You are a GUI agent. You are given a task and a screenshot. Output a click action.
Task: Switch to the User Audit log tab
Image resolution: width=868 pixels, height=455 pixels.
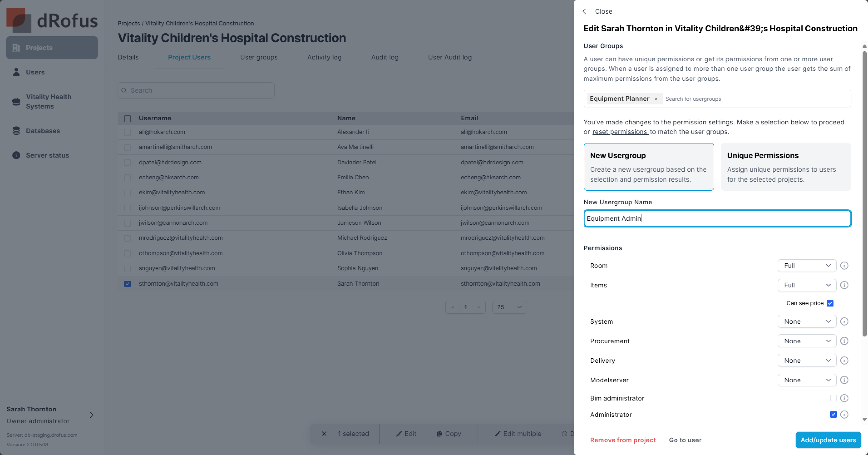coord(449,57)
